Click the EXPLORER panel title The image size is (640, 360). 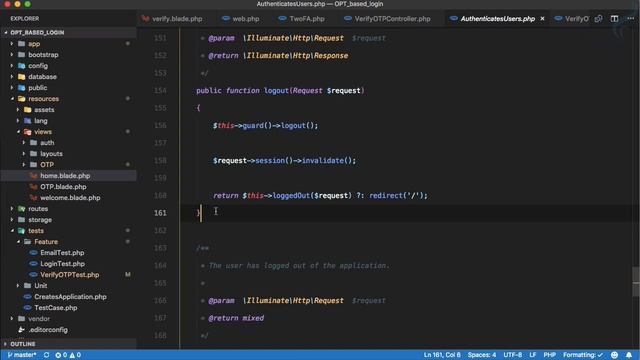point(25,19)
